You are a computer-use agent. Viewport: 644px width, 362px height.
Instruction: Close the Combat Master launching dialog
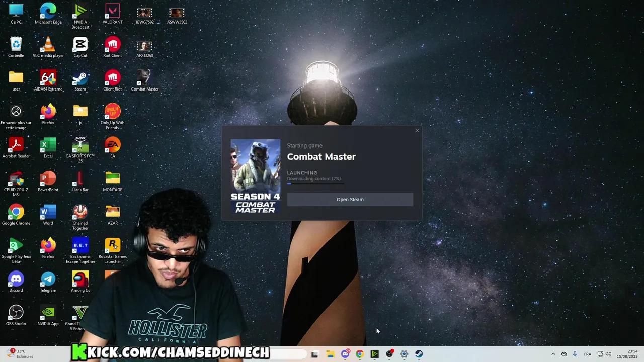click(417, 131)
